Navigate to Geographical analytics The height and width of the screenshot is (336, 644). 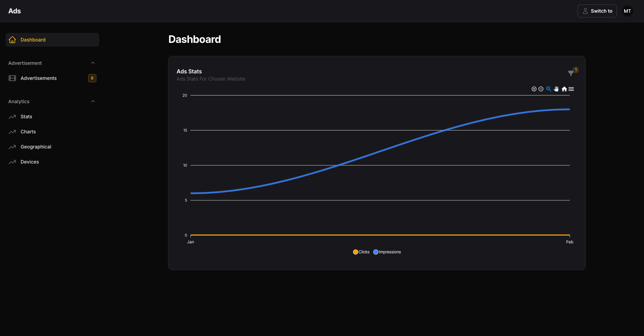36,147
